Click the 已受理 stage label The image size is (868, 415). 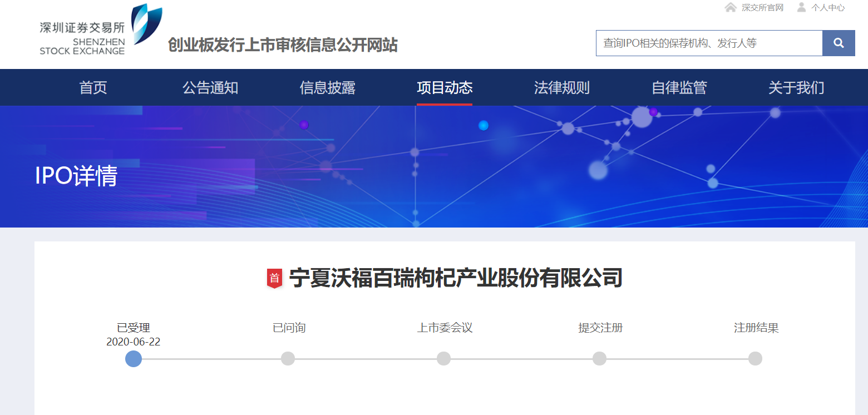click(134, 328)
